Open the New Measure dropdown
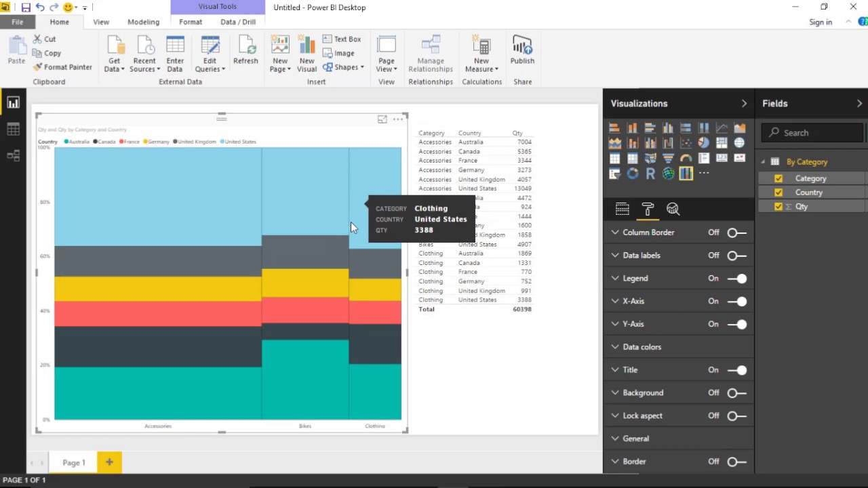The height and width of the screenshot is (488, 868). pos(481,54)
